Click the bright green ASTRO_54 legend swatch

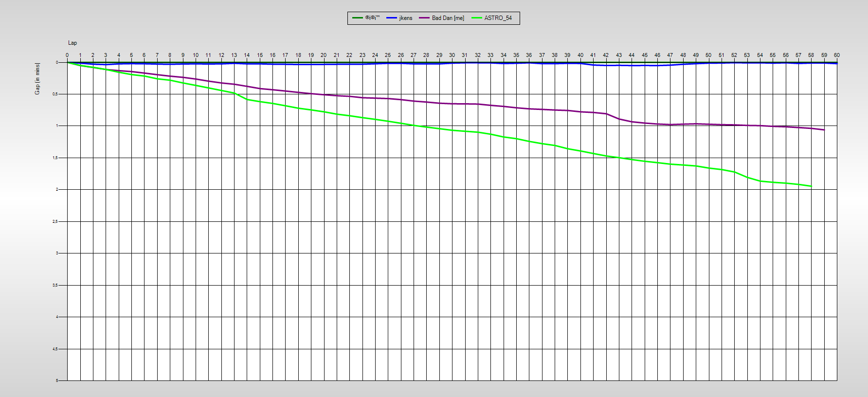pos(476,18)
